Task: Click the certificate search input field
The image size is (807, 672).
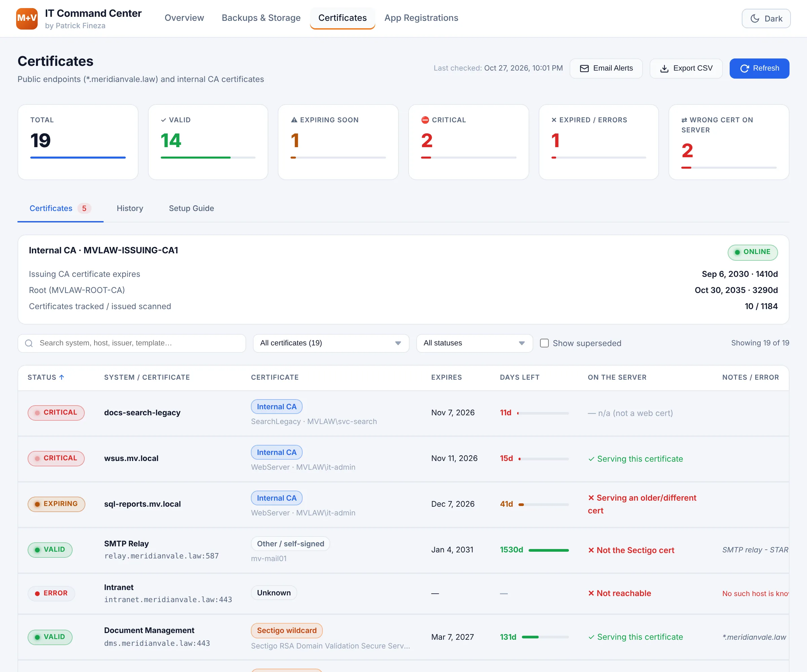Action: [131, 343]
